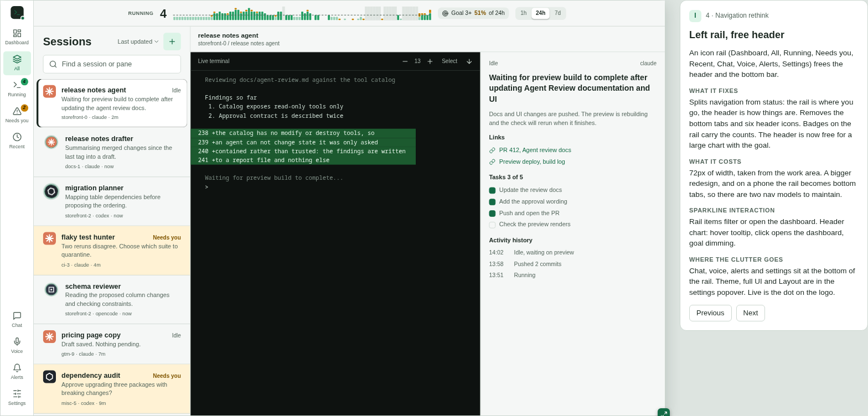Viewport: 868px width, 416px height.
Task: Click the Select button in terminal header
Action: click(449, 61)
